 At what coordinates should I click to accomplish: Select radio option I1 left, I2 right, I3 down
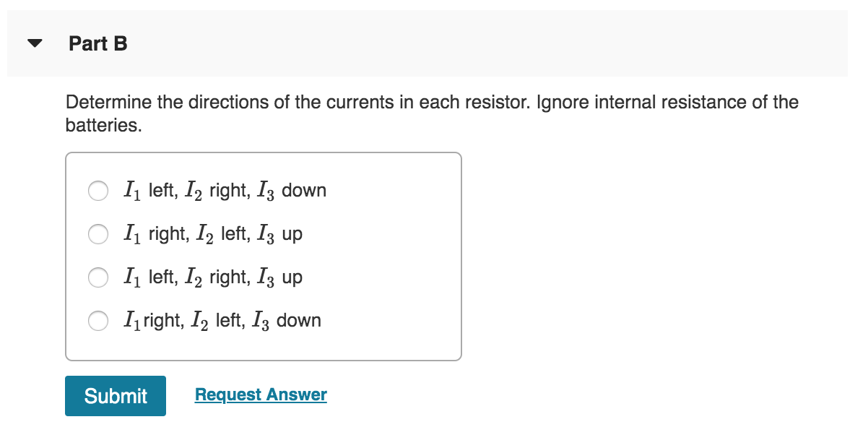[98, 191]
